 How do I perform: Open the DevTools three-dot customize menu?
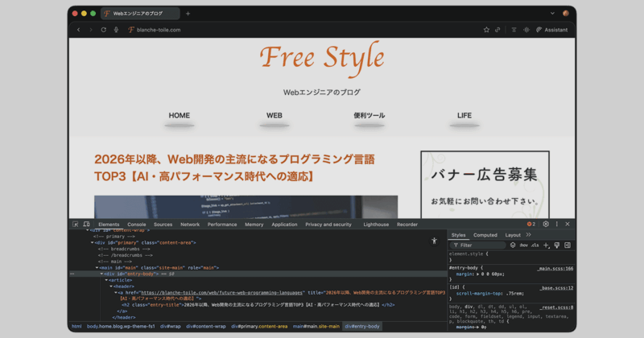tap(556, 224)
